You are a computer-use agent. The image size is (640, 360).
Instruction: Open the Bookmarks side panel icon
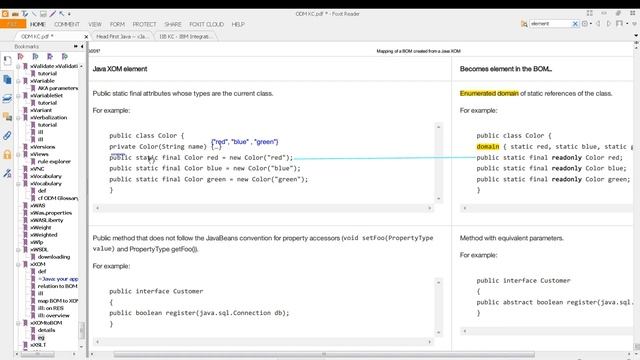click(7, 61)
